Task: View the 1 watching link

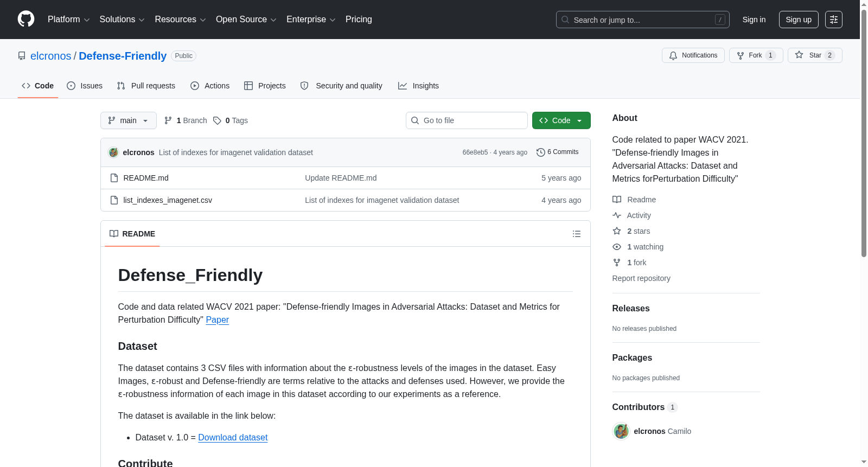Action: pos(638,247)
